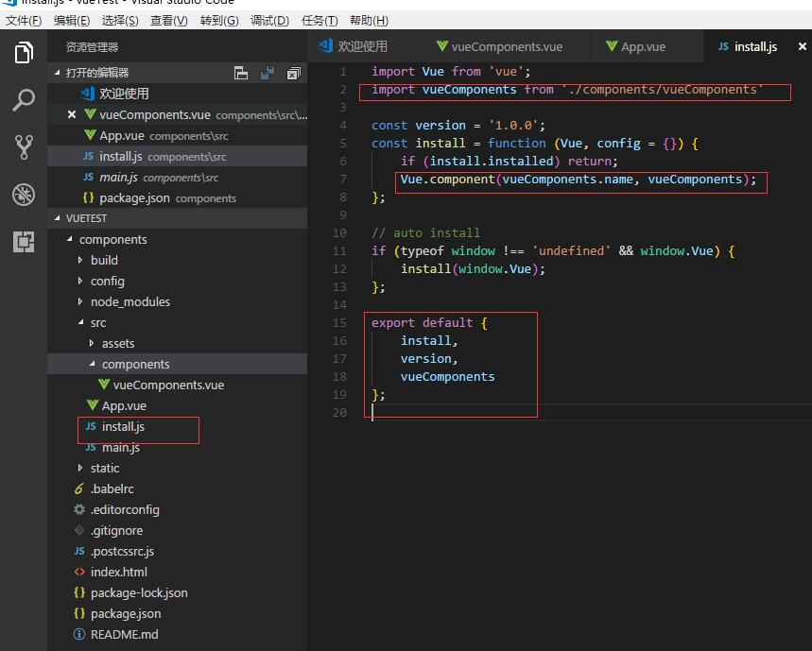Open the Extensions view icon
The height and width of the screenshot is (651, 812).
[x=24, y=242]
